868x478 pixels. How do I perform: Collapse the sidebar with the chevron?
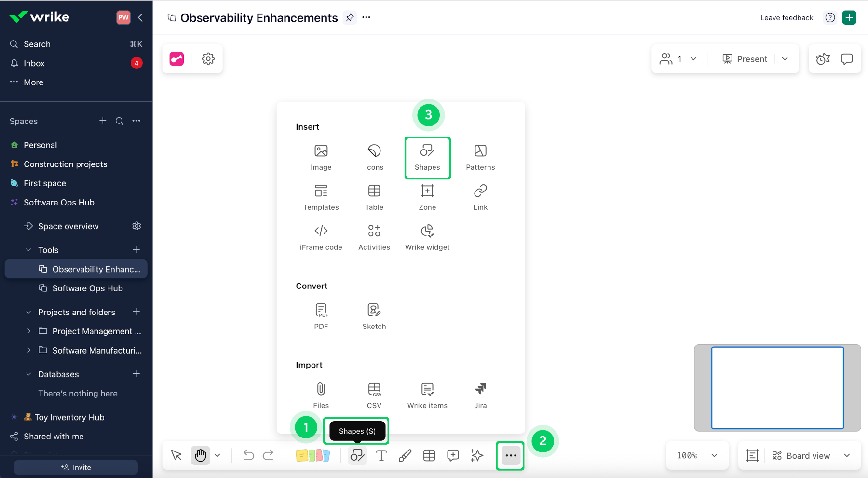[x=140, y=18]
